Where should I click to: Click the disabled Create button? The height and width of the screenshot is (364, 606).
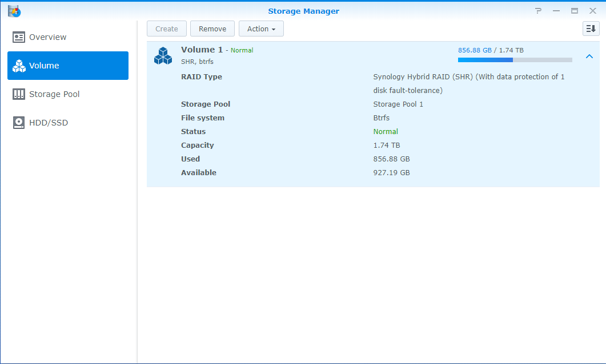(166, 28)
